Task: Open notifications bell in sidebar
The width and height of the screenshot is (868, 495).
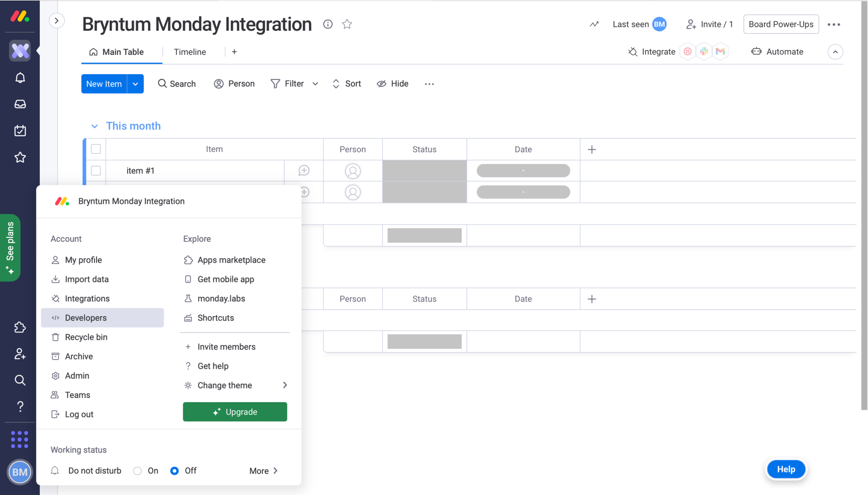Action: pyautogui.click(x=20, y=78)
